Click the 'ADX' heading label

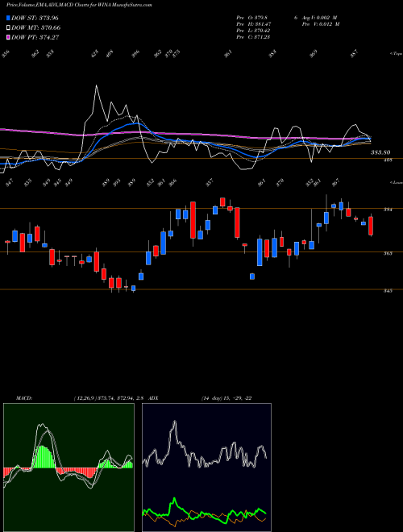153,398
